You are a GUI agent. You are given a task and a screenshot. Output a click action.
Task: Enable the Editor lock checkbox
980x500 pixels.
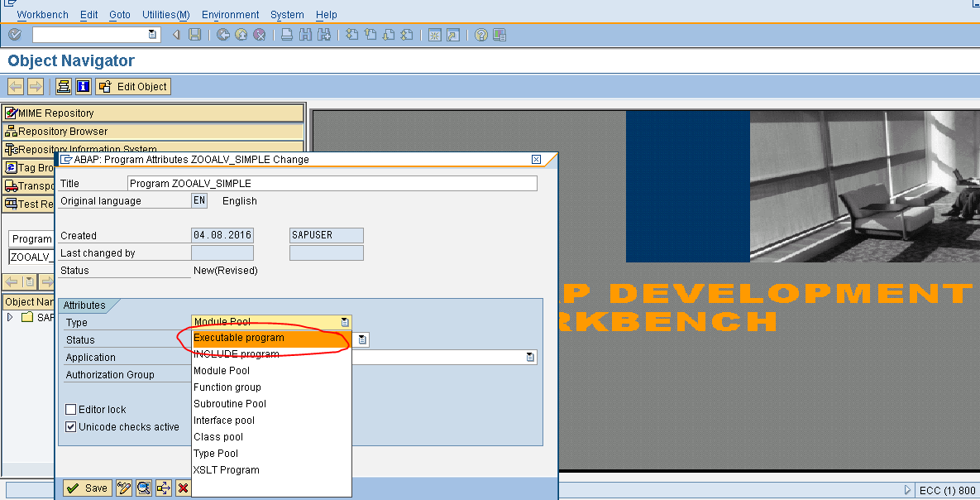(71, 408)
